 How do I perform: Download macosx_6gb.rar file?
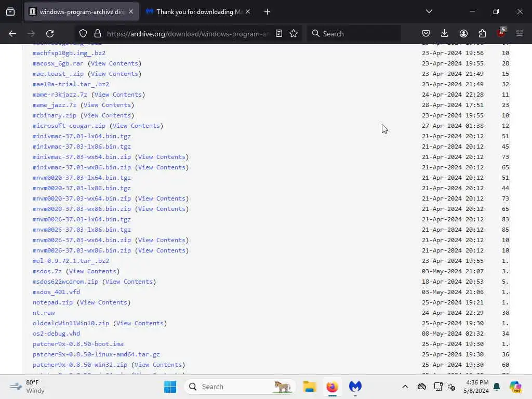(x=58, y=63)
